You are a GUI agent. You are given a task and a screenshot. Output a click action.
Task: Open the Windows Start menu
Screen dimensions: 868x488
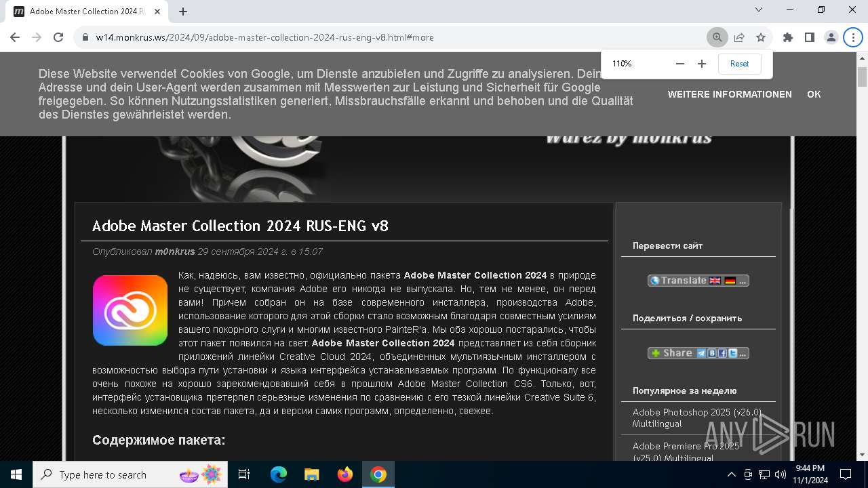click(16, 474)
